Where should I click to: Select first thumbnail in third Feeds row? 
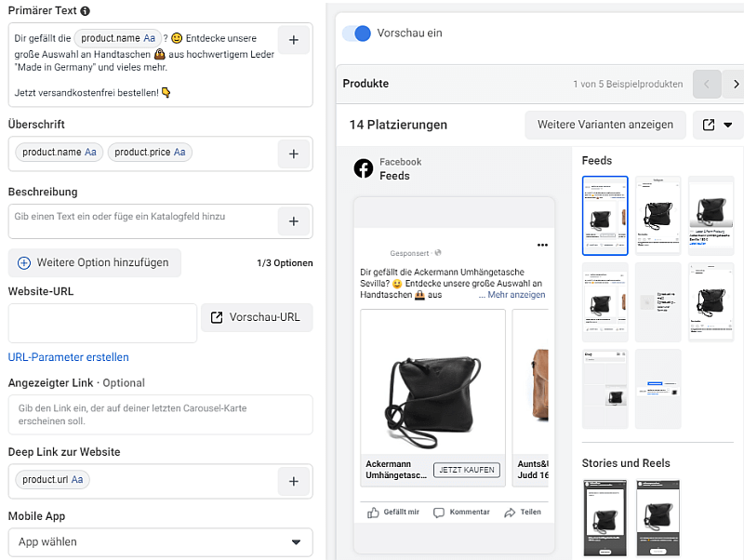coord(605,389)
